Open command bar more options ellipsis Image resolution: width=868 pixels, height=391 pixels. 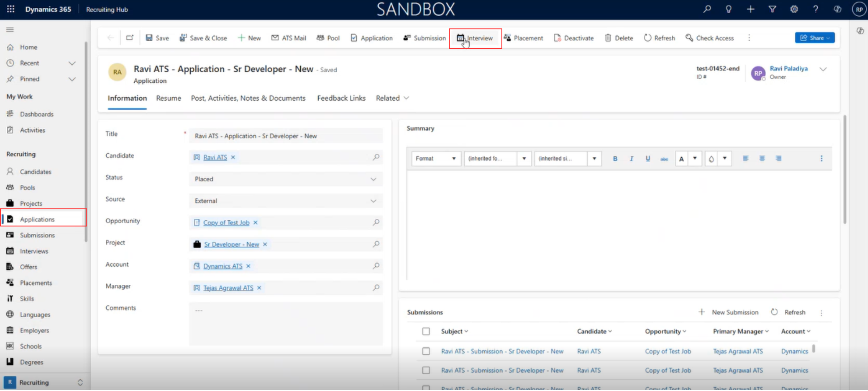point(749,38)
